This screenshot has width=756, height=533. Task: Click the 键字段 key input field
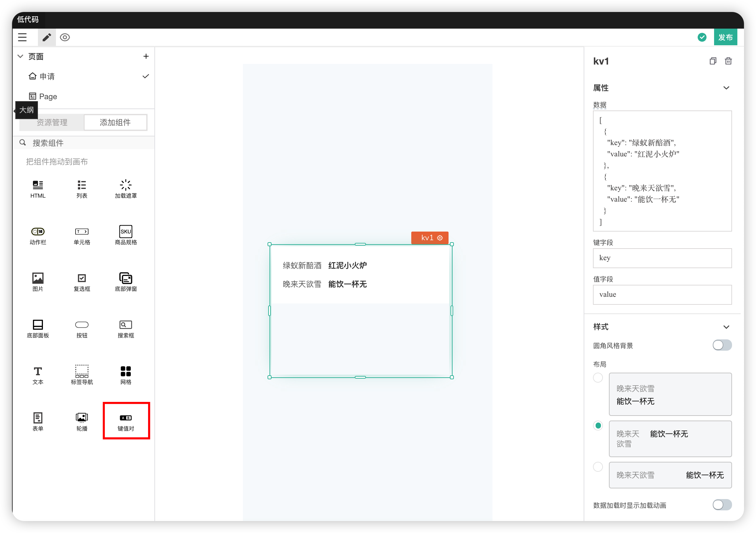click(662, 258)
